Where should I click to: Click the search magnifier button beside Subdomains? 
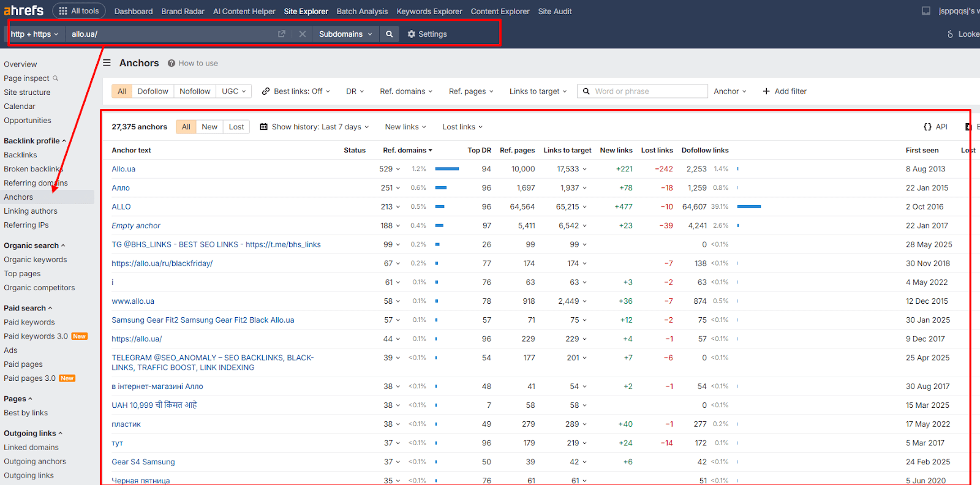click(389, 34)
